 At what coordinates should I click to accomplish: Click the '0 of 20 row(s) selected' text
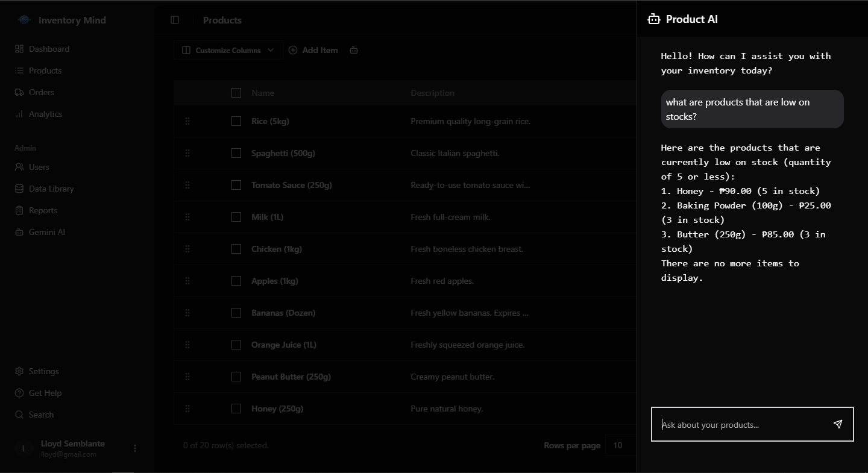(226, 445)
